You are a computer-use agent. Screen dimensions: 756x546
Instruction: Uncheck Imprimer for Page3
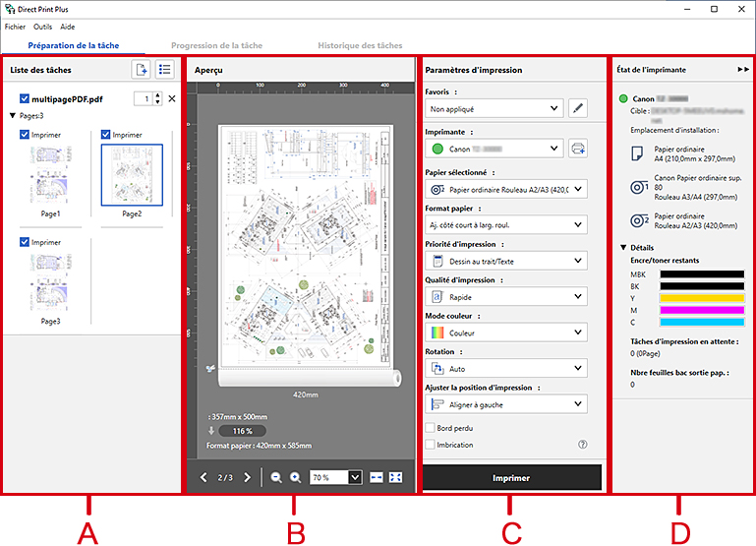point(25,242)
